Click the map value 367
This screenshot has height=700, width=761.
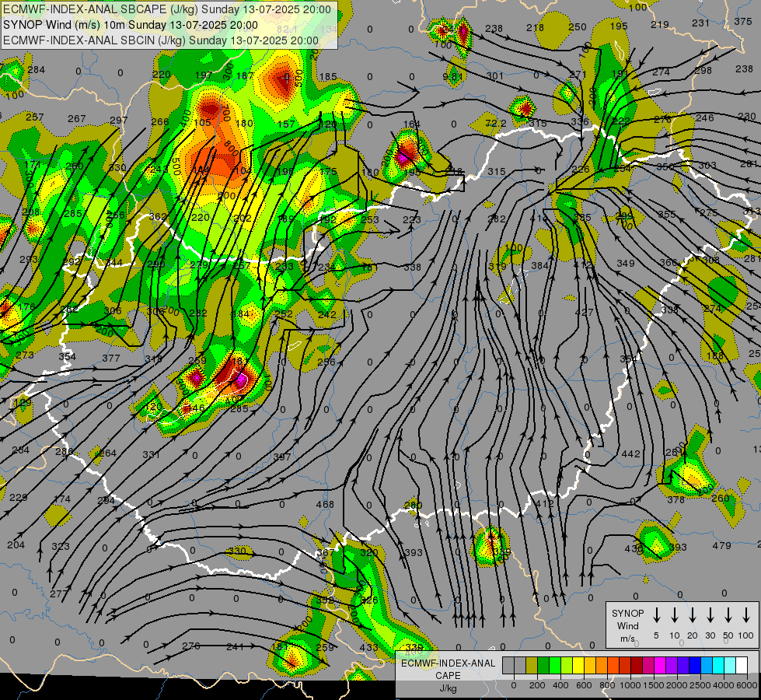[325, 552]
